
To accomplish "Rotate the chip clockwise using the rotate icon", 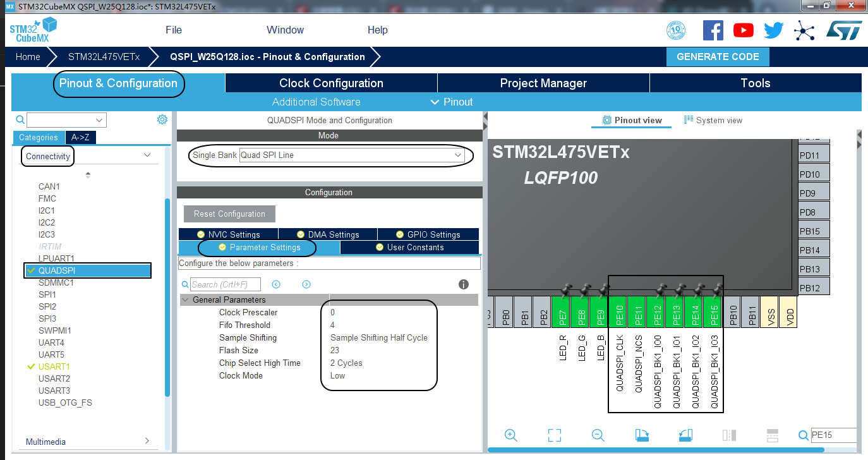I will 642,435.
